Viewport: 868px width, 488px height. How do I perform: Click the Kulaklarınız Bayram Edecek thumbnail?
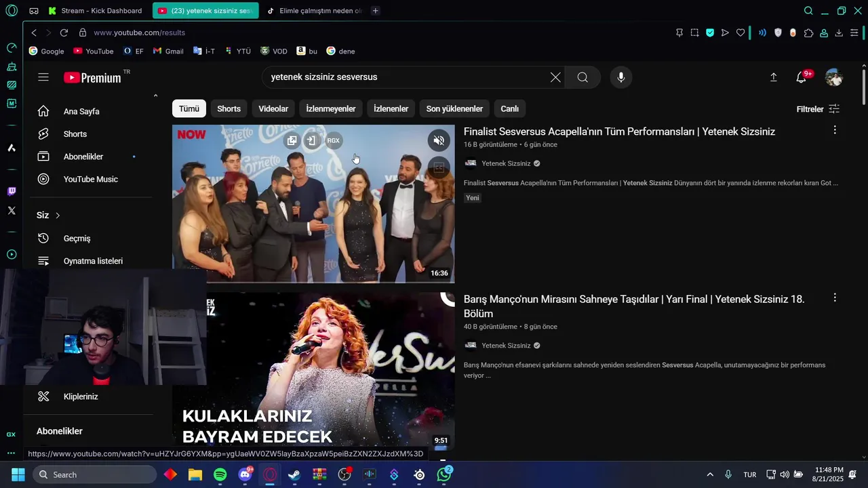(313, 371)
